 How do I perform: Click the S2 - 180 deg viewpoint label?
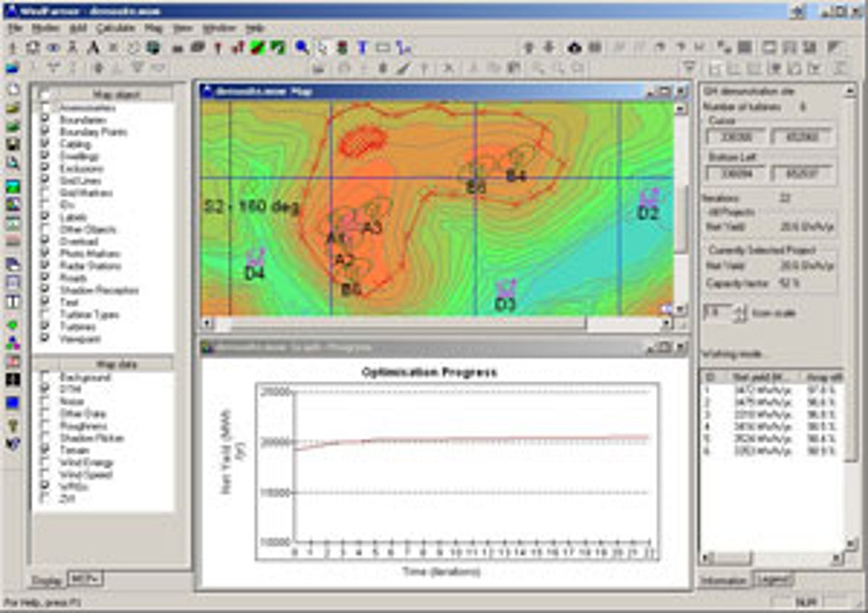[x=252, y=206]
